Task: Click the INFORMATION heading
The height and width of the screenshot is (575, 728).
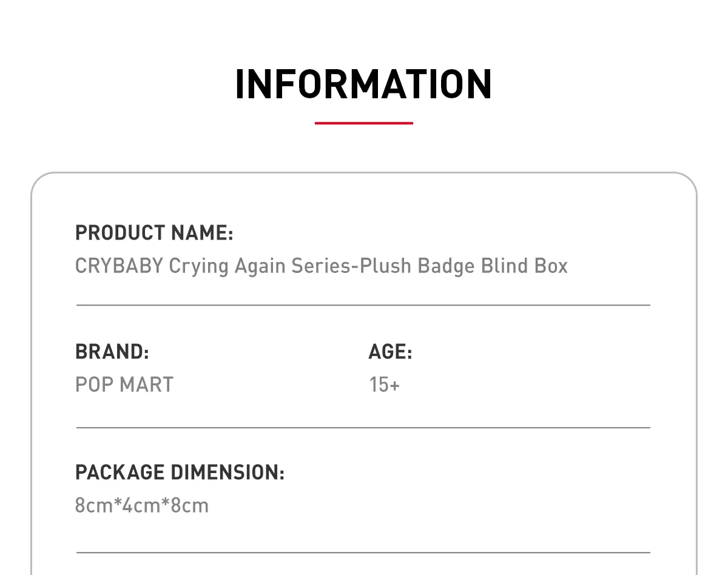Action: (x=363, y=84)
